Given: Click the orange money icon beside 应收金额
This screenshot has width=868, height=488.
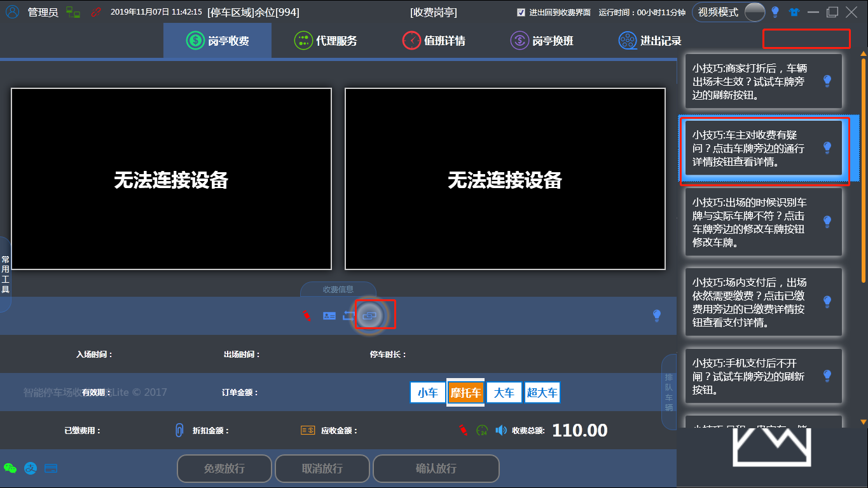Looking at the screenshot, I should (x=308, y=430).
